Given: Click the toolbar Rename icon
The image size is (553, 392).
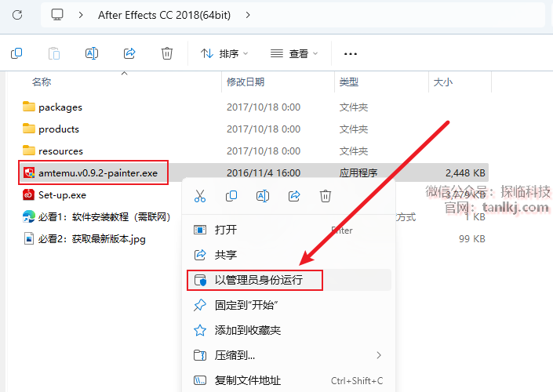Looking at the screenshot, I should pos(92,53).
